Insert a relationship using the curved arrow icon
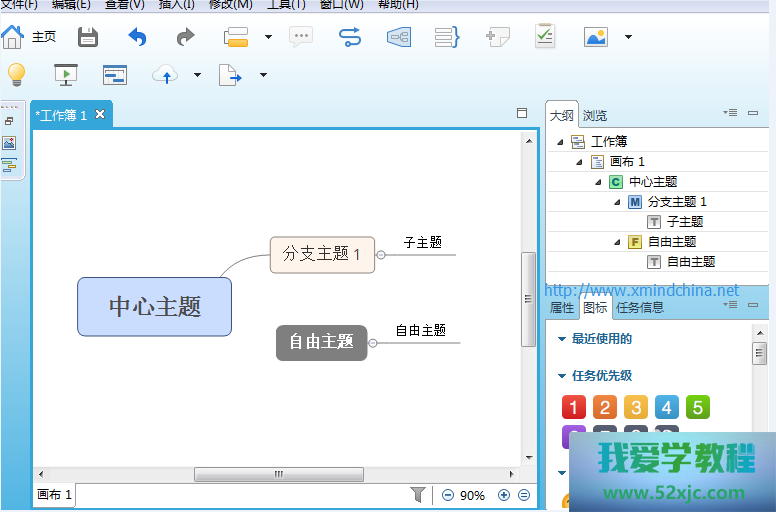 [349, 38]
